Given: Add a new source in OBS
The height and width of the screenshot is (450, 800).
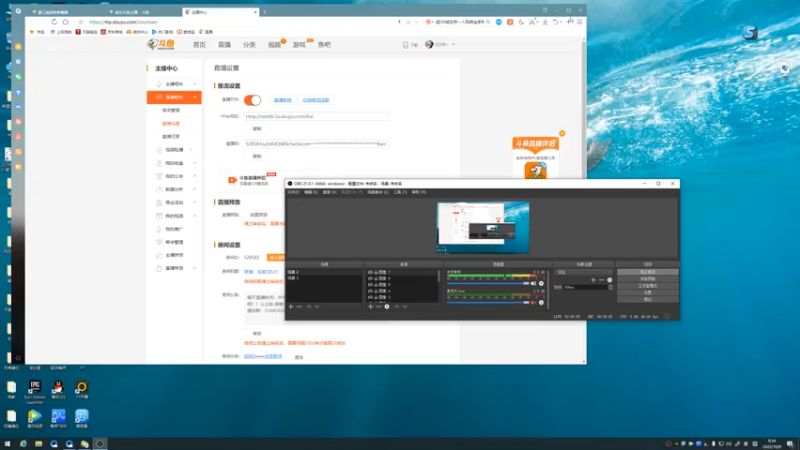Looking at the screenshot, I should click(370, 307).
